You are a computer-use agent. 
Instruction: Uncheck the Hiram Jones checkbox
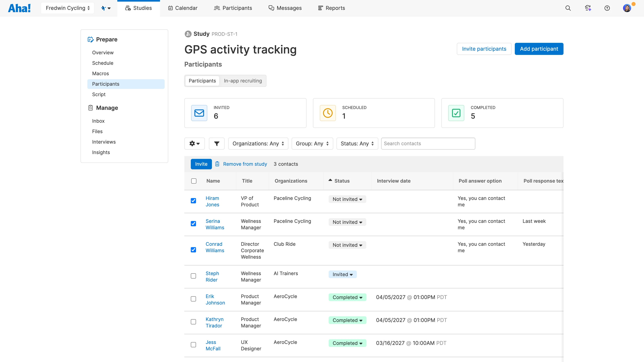pos(193,201)
